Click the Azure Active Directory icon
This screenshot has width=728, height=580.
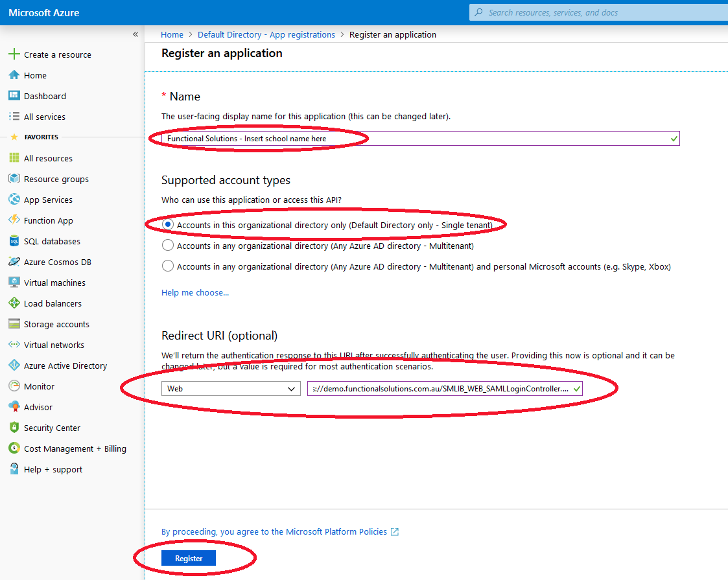pos(14,365)
